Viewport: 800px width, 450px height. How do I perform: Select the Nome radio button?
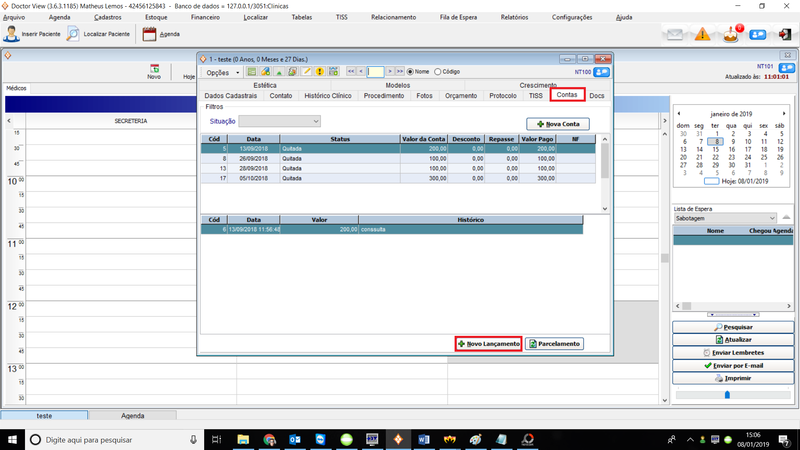tap(412, 72)
